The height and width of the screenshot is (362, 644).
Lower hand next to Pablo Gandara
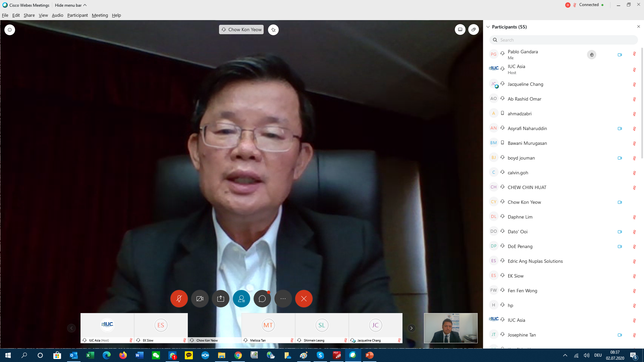pos(591,55)
